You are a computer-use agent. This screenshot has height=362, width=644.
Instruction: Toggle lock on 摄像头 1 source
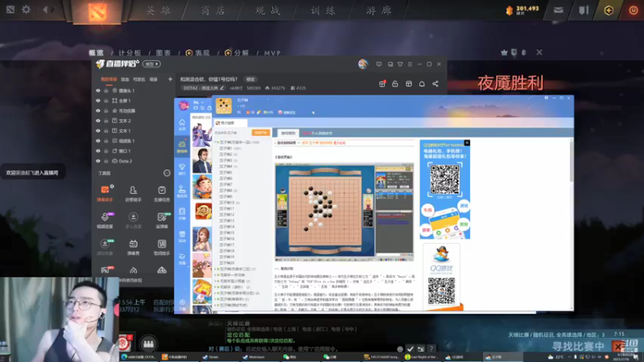pos(106,91)
